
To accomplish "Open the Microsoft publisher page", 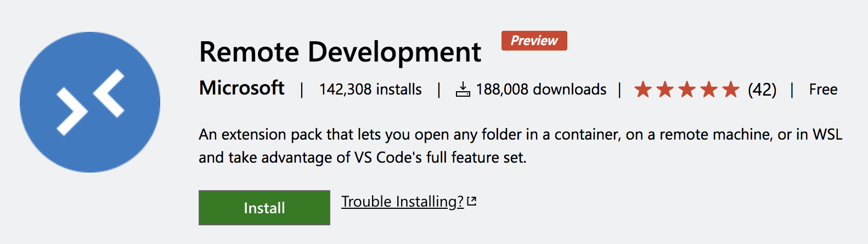I will point(242,88).
